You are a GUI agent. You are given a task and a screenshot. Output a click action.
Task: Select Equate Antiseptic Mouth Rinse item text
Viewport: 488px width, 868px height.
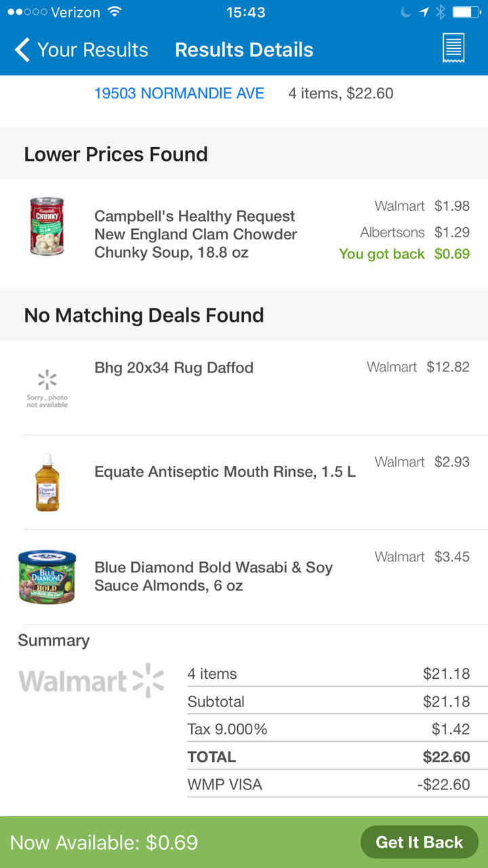(x=225, y=472)
